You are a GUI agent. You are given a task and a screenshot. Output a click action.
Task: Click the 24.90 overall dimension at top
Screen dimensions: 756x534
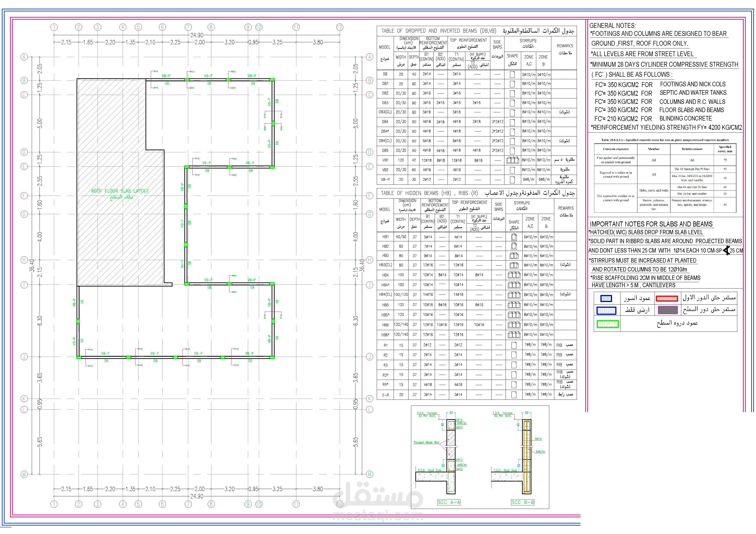(x=196, y=35)
